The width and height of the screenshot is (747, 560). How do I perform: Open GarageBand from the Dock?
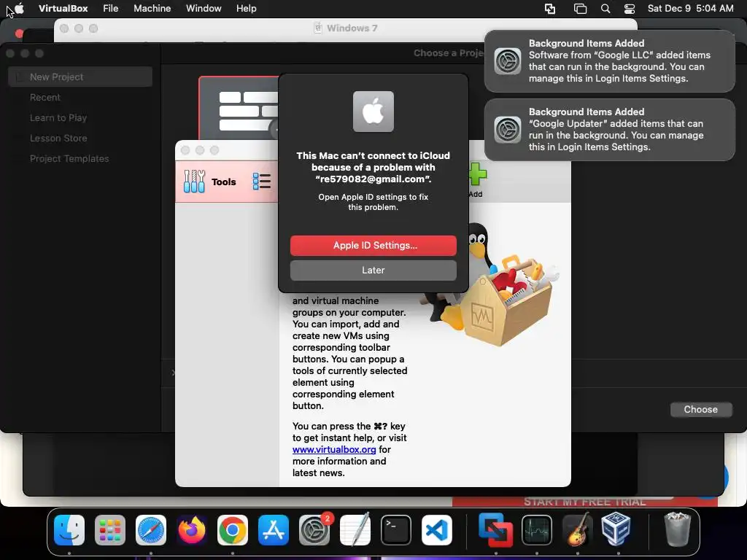click(x=578, y=530)
